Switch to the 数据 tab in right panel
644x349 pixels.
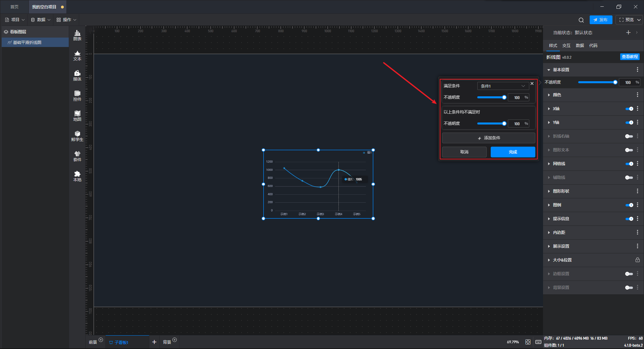coord(580,46)
